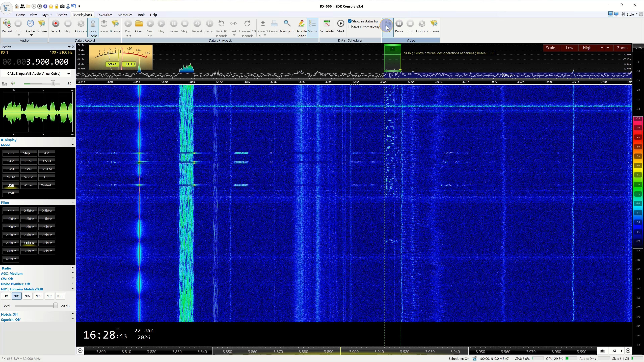Open the Memories ribbon tab
Screen dimensions: 644x362
125,15
